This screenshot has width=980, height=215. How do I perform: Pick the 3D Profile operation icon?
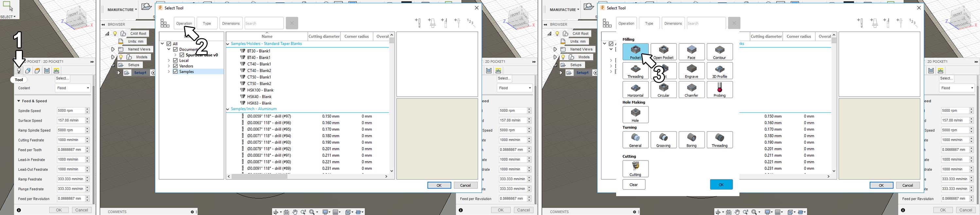click(719, 71)
